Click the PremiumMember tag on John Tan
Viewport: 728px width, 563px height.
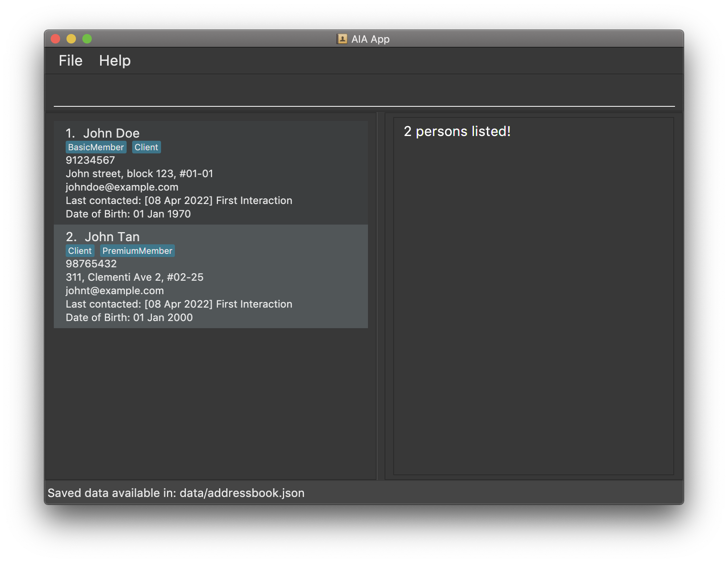coord(137,251)
